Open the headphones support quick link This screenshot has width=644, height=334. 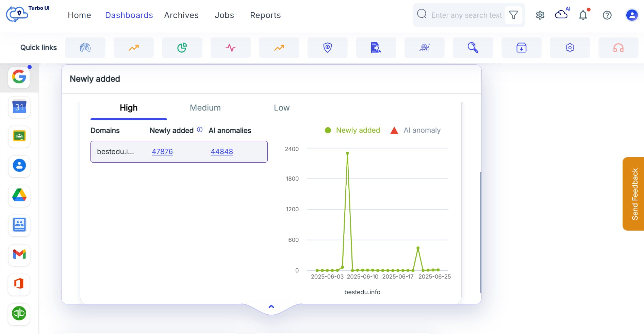[x=618, y=48]
